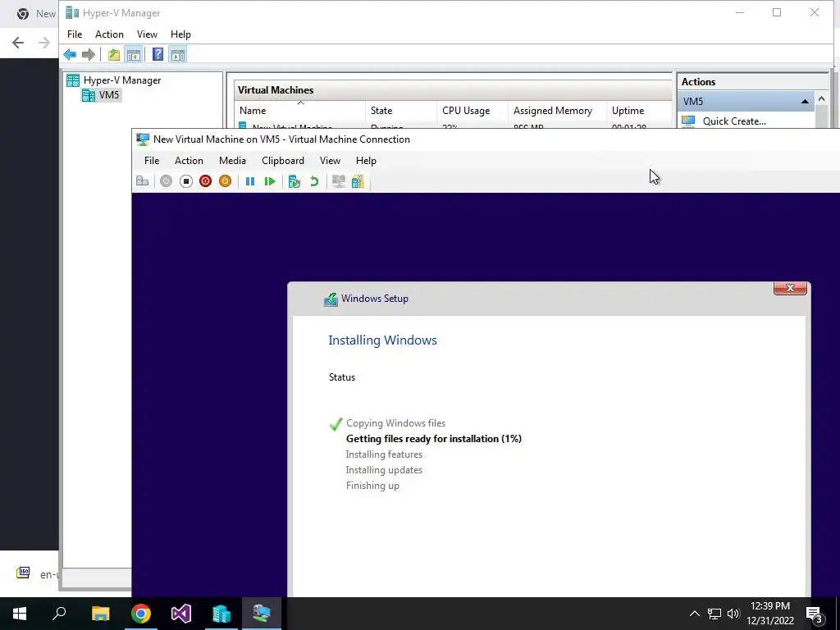This screenshot has height=630, width=840.
Task: Go forward in the Hyper-V Manager toolbar
Action: pos(89,54)
